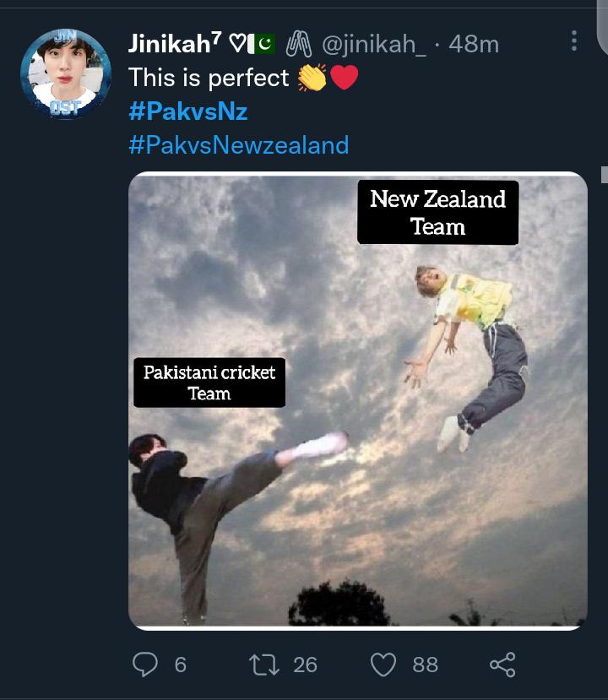Image resolution: width=608 pixels, height=700 pixels.
Task: Click the "Pakistani cricket Team" label in the image
Action: [x=209, y=383]
